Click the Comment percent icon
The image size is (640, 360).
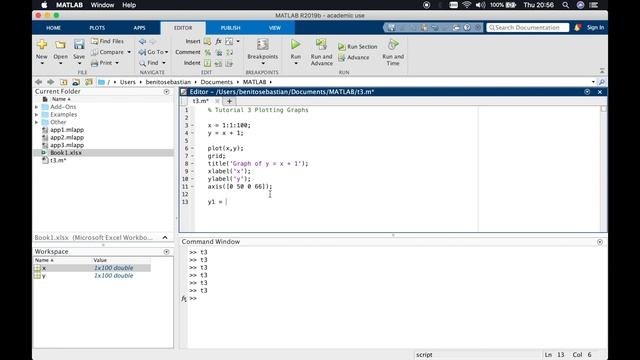pos(208,52)
